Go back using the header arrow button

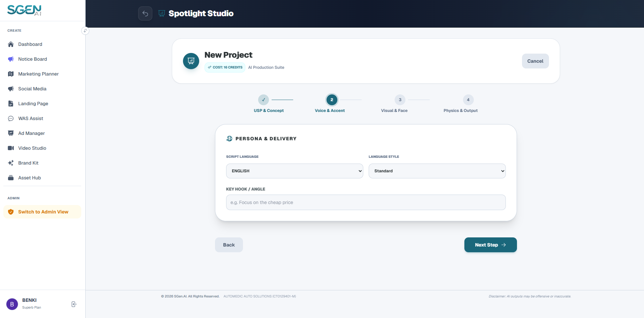[145, 13]
